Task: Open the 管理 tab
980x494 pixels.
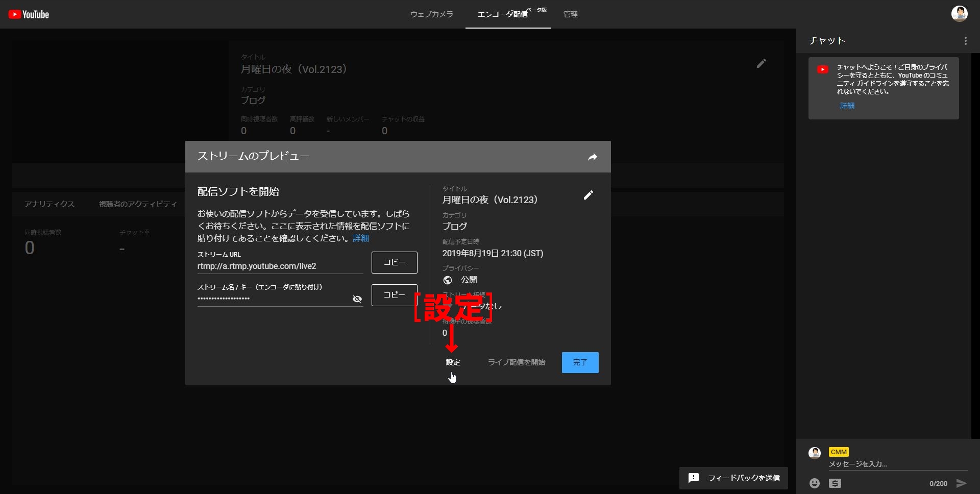Action: click(x=571, y=14)
